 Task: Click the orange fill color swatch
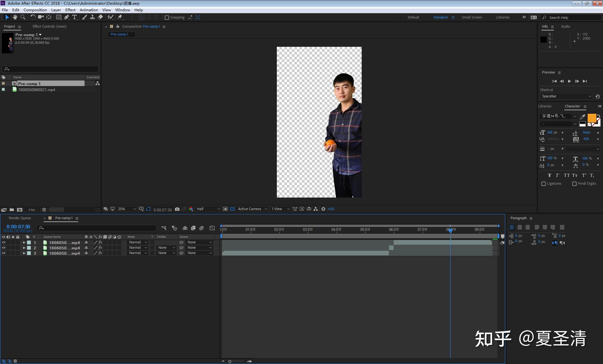click(x=592, y=118)
